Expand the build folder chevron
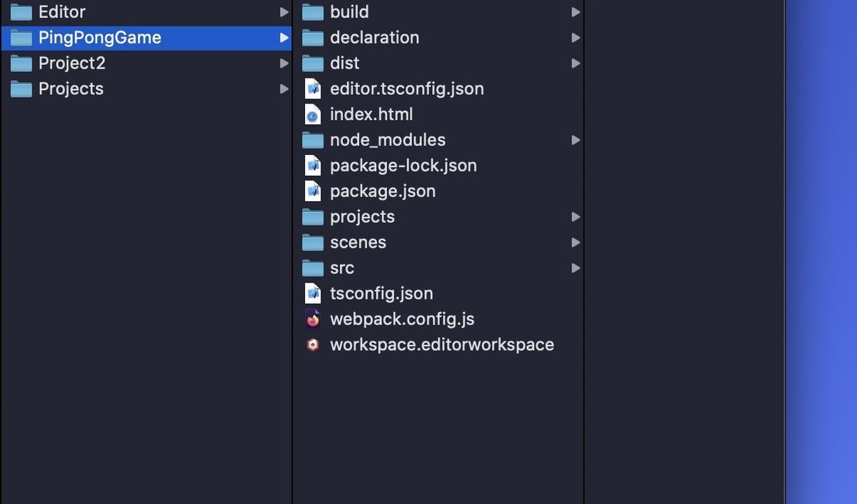Image resolution: width=857 pixels, height=504 pixels. point(576,11)
